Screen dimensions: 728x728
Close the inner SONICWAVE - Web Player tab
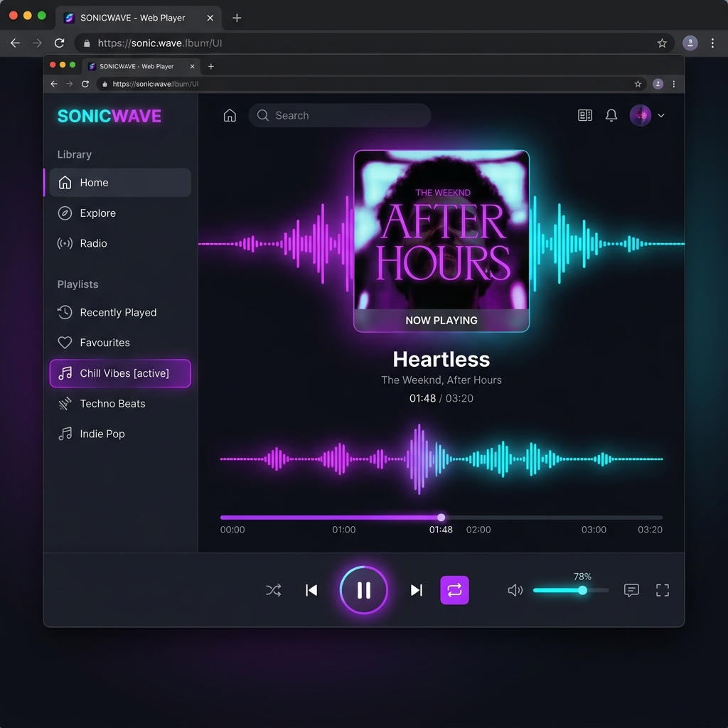click(192, 66)
